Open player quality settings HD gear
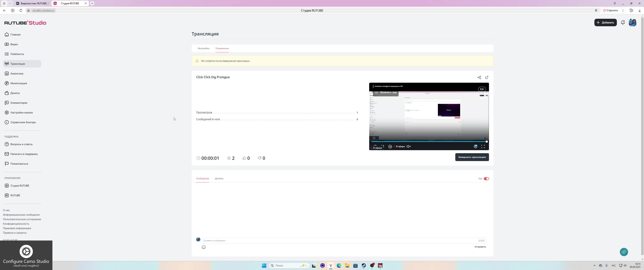The image size is (644, 270). [475, 146]
